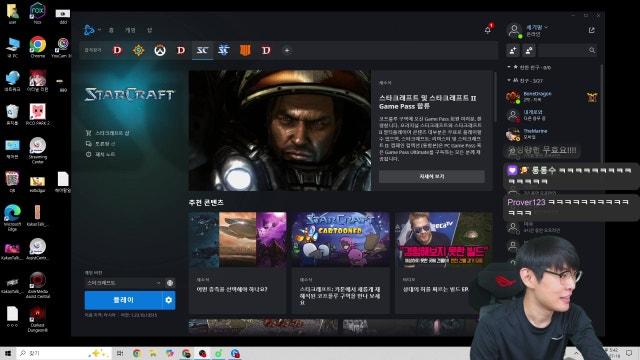Click the region globe icon next to the version selector

170,283
